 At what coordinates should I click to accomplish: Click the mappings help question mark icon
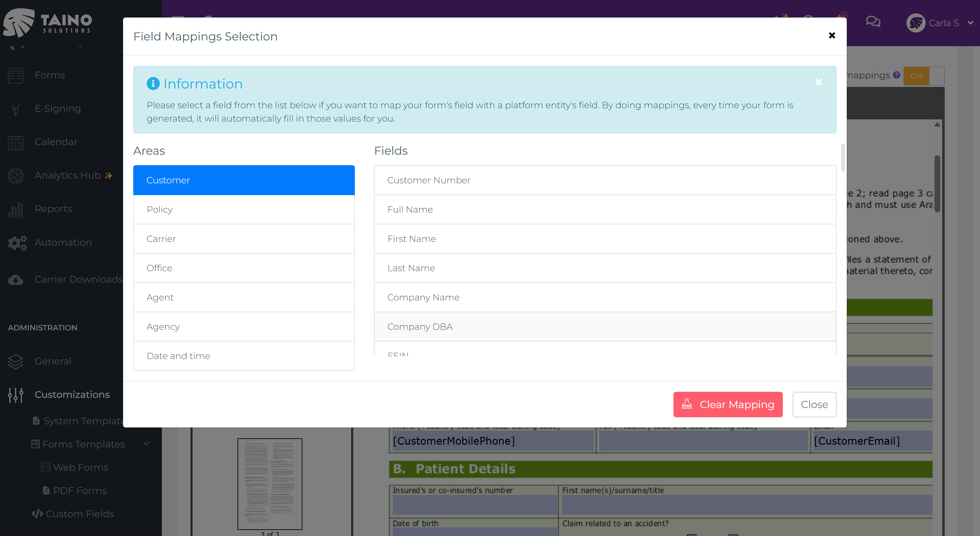click(897, 76)
